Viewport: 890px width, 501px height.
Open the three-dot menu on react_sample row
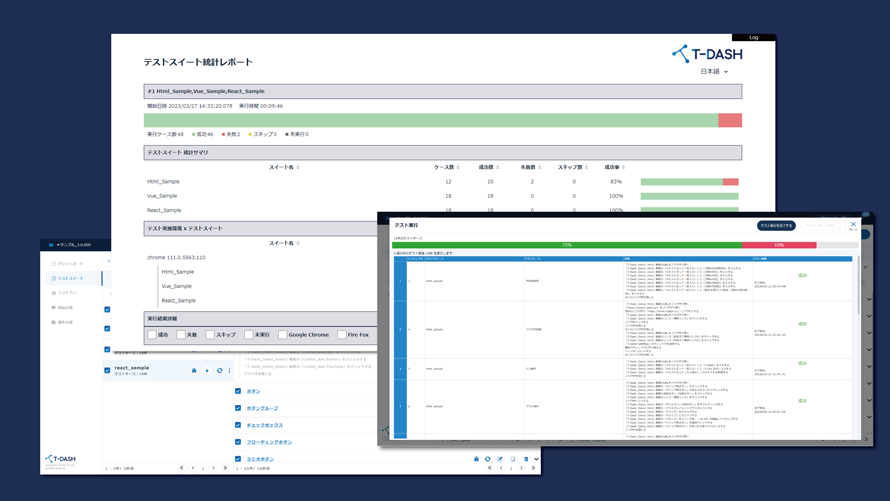click(x=229, y=371)
